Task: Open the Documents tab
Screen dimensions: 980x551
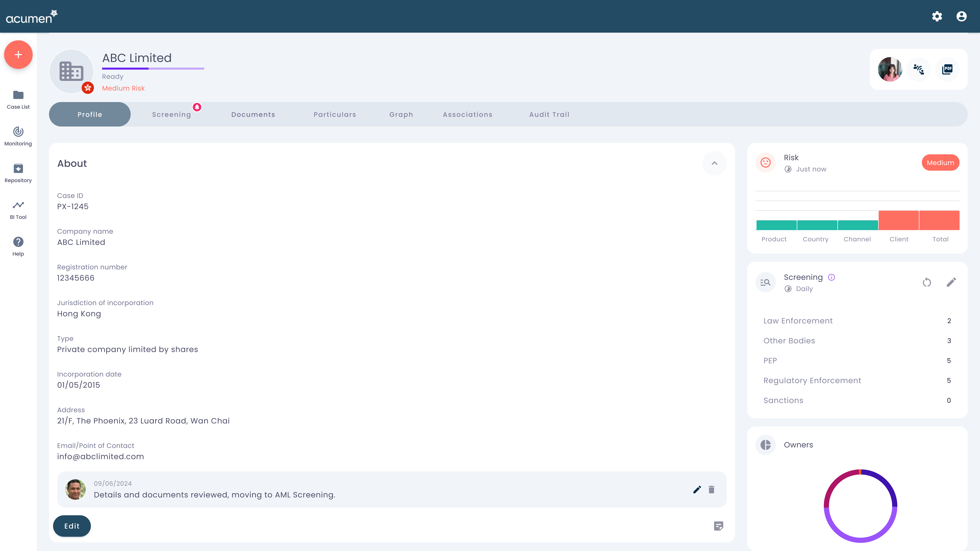Action: pos(253,114)
